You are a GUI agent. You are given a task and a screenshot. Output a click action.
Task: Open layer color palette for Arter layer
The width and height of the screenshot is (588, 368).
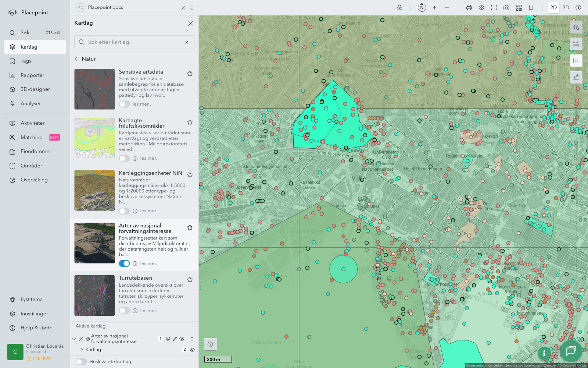(x=168, y=339)
